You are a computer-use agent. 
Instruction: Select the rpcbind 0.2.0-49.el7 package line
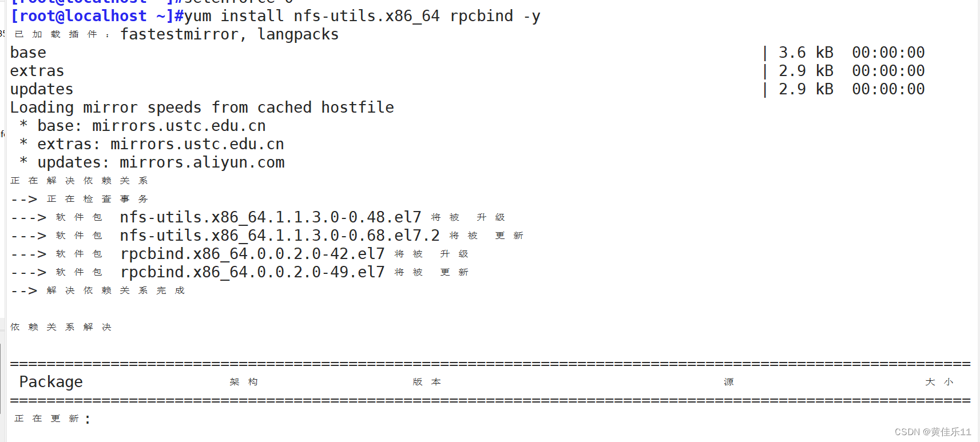pos(252,272)
